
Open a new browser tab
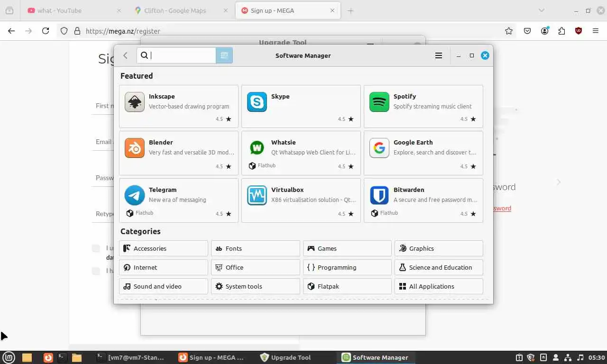(x=350, y=10)
